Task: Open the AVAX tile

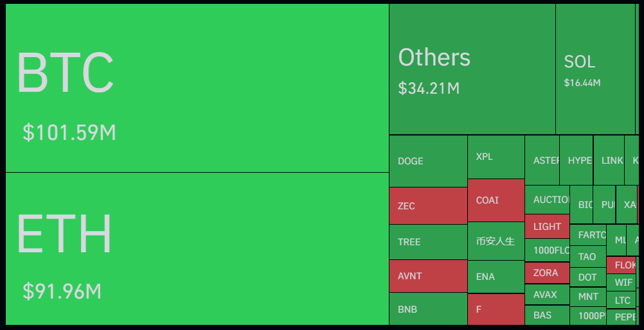Action: 547,295
